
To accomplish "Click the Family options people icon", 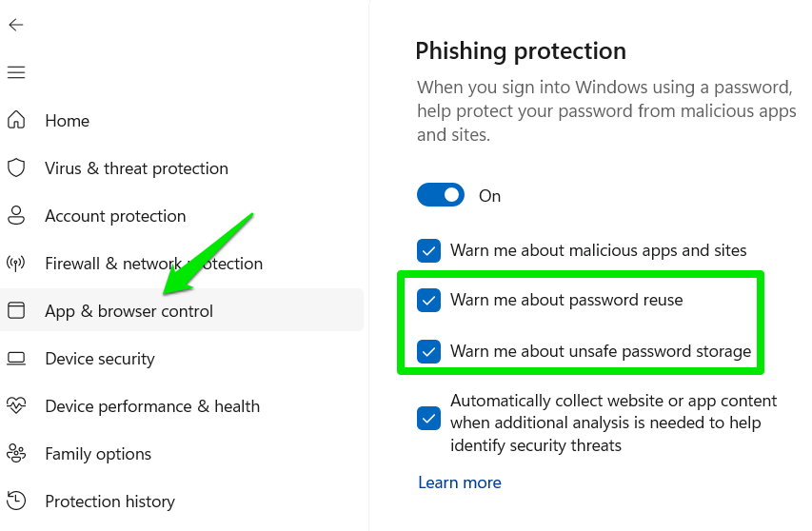I will point(16,454).
